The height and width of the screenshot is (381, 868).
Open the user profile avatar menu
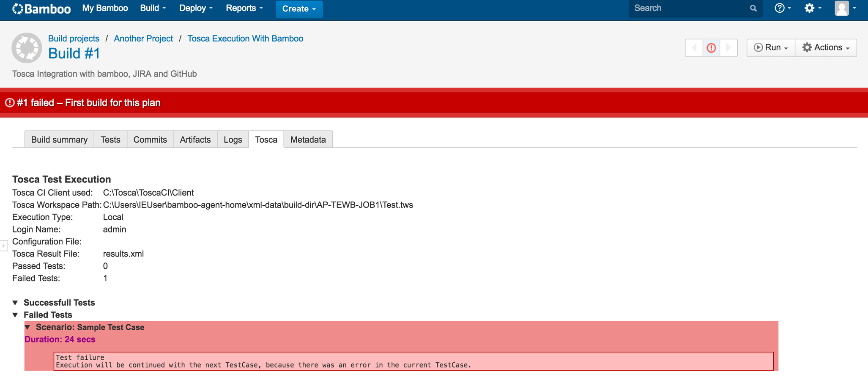pos(845,8)
